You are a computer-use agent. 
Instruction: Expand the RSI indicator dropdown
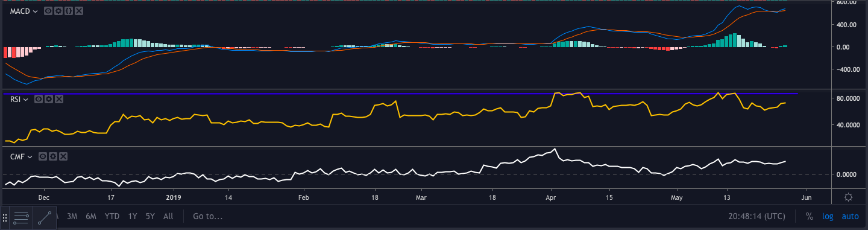27,99
